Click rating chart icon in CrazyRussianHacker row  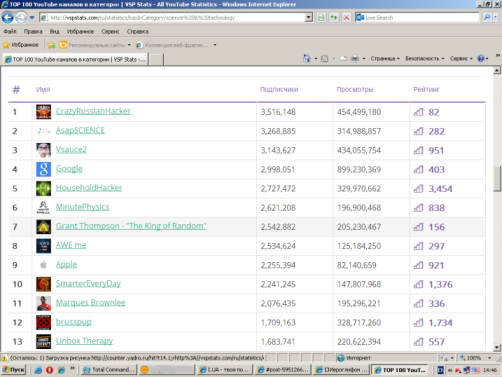coord(418,112)
